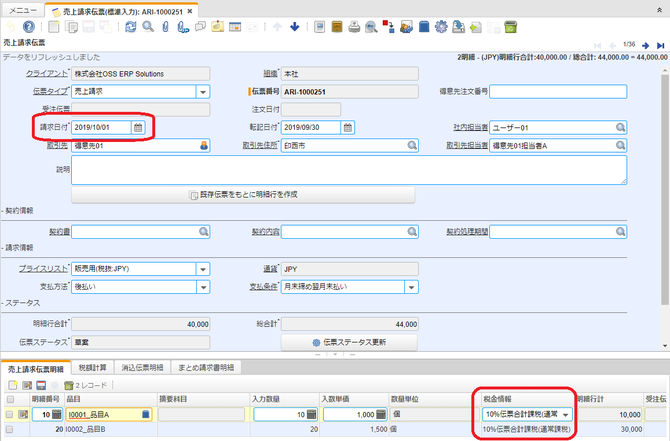Collapse the 請求情報 section header
The width and height of the screenshot is (670, 441).
coord(18,247)
